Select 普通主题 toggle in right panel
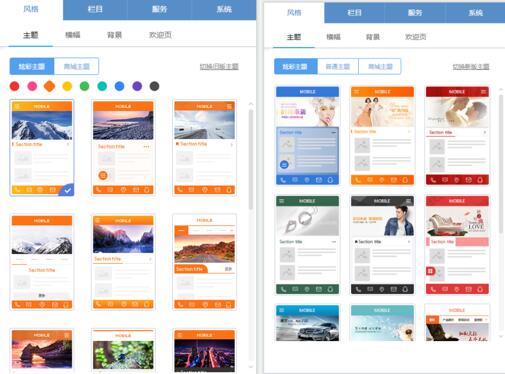 (x=338, y=67)
